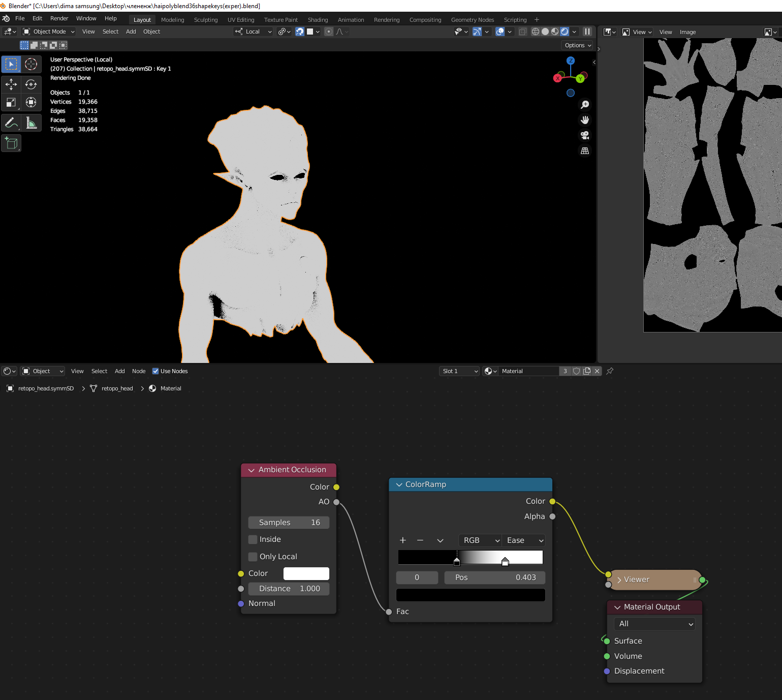Viewport: 782px width, 700px height.
Task: Switch to orthographic grid view icon
Action: 585,151
